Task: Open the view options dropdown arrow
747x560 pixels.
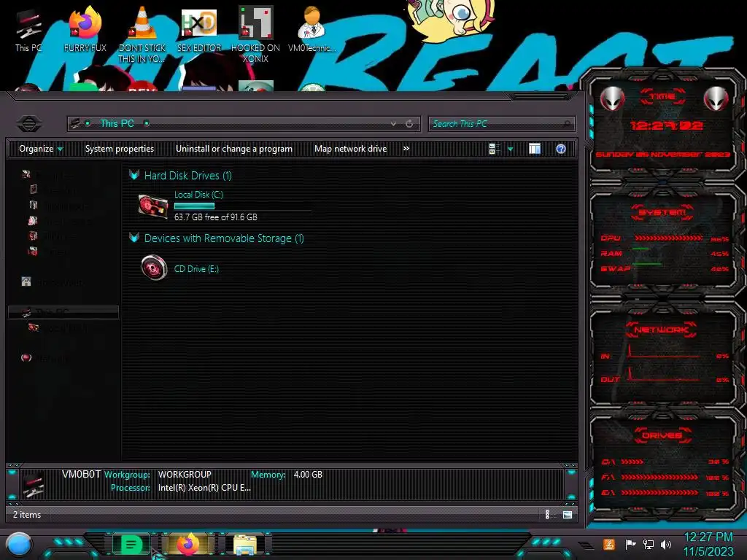Action: tap(510, 149)
